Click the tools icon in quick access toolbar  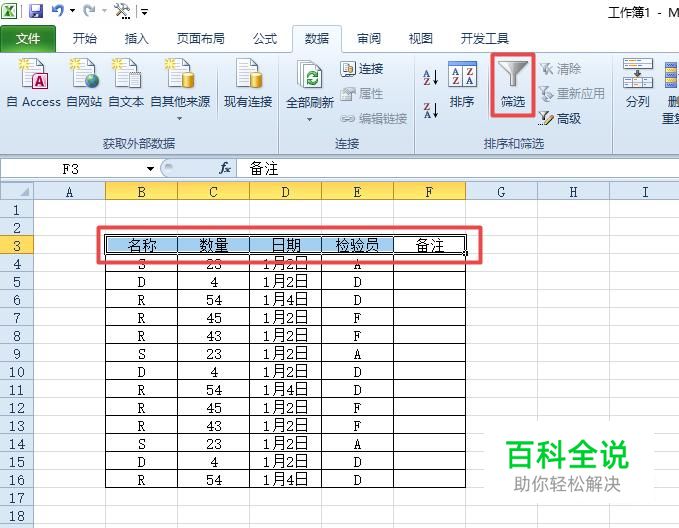[x=122, y=10]
